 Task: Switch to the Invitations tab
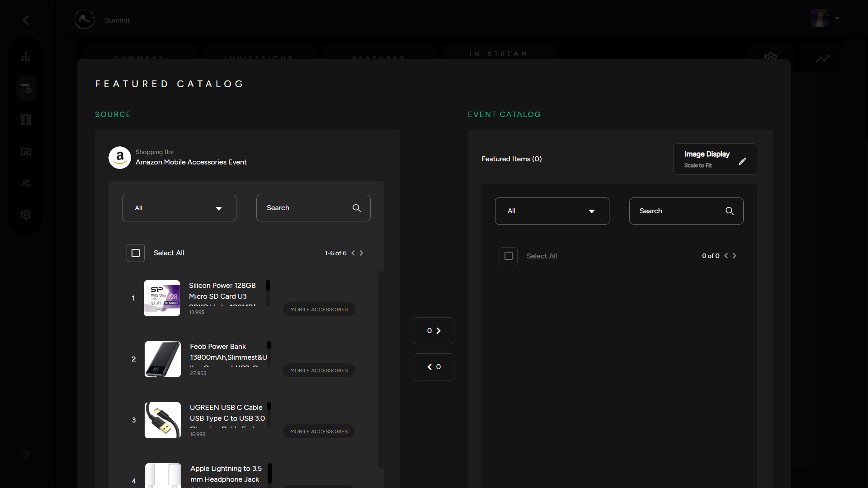(259, 57)
